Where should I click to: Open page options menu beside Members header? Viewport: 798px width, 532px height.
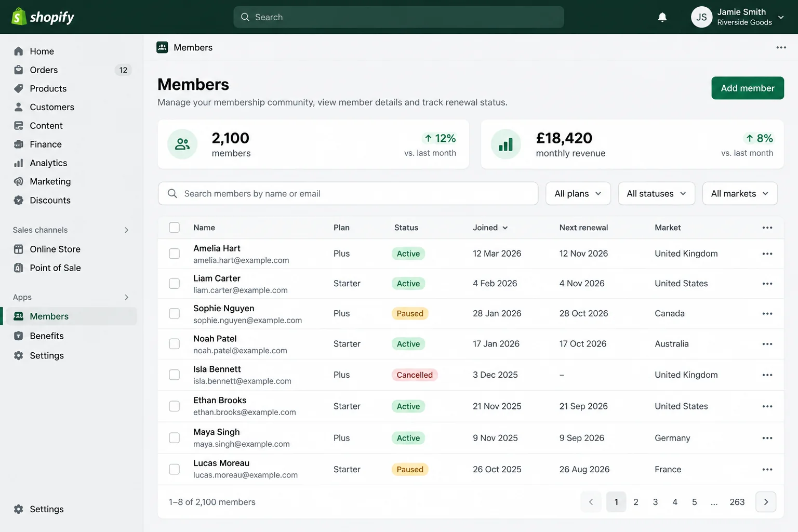pos(781,47)
